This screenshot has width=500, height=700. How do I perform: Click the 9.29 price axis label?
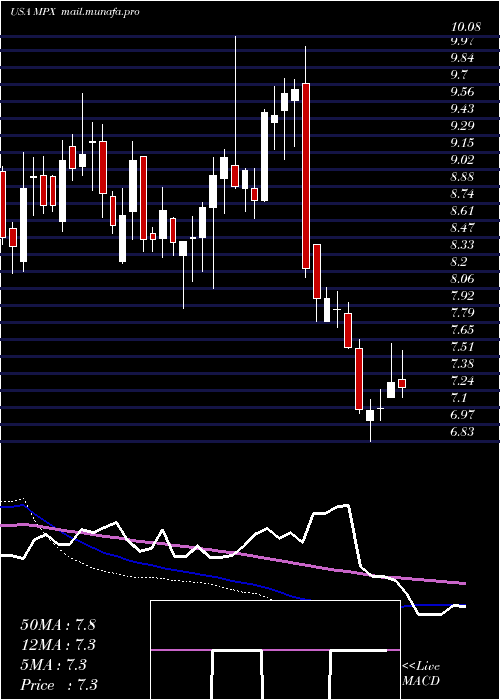click(462, 125)
